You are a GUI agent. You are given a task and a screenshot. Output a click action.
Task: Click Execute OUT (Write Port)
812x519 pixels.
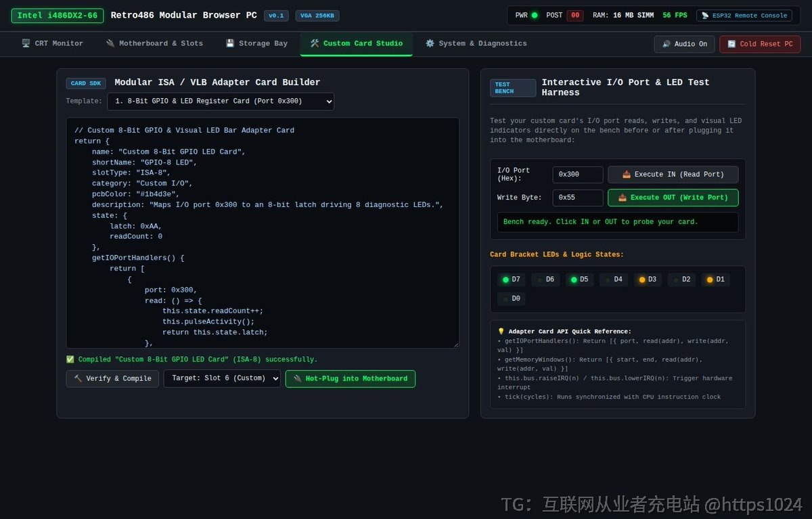pos(673,198)
